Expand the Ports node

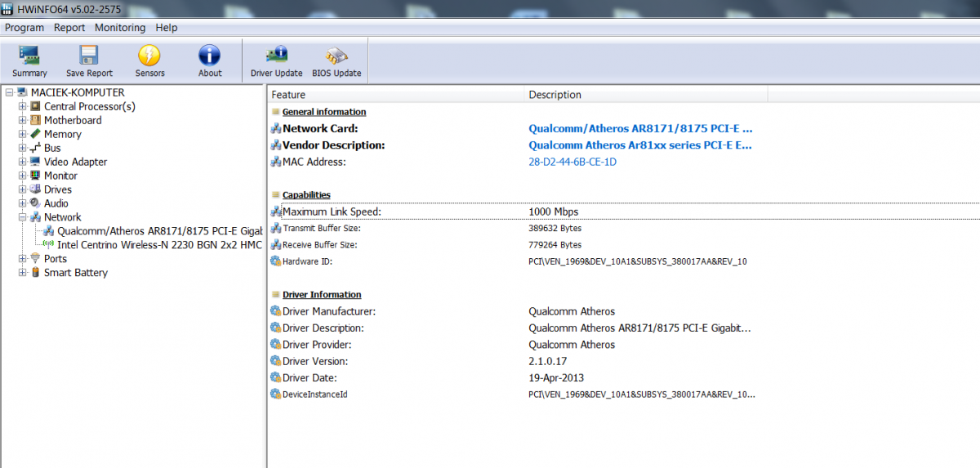click(23, 259)
